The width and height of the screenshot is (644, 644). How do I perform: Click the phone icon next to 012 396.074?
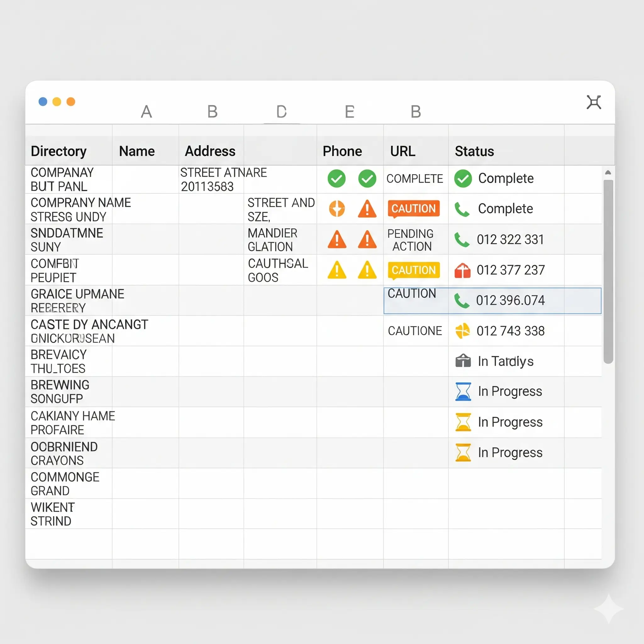tap(462, 301)
